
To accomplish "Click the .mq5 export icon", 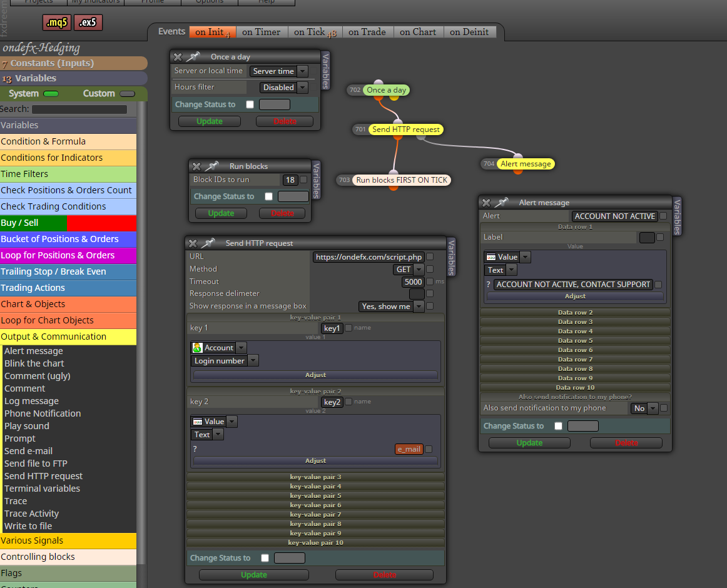I will tap(56, 23).
